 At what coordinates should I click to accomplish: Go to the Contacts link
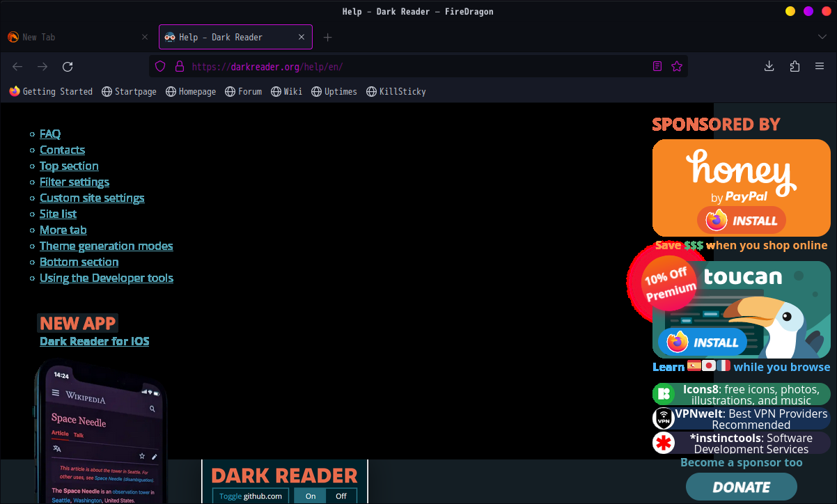tap(62, 150)
